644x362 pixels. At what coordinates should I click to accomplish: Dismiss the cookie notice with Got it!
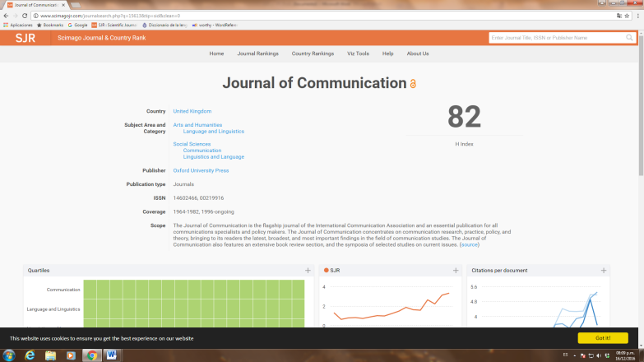click(x=603, y=338)
